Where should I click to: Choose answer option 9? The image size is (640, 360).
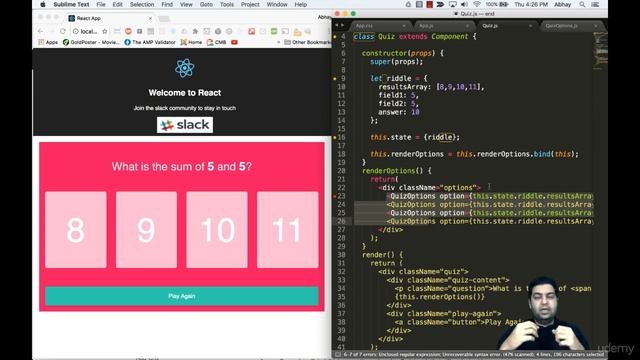tap(147, 230)
